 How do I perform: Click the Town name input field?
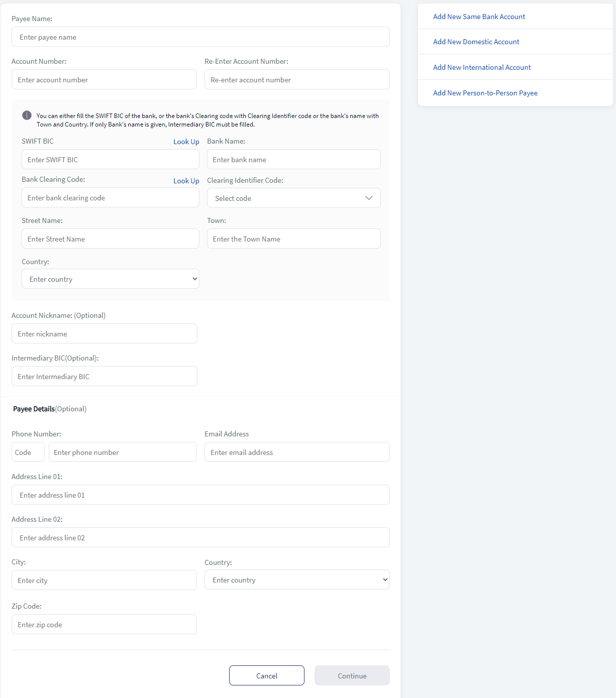tap(294, 239)
